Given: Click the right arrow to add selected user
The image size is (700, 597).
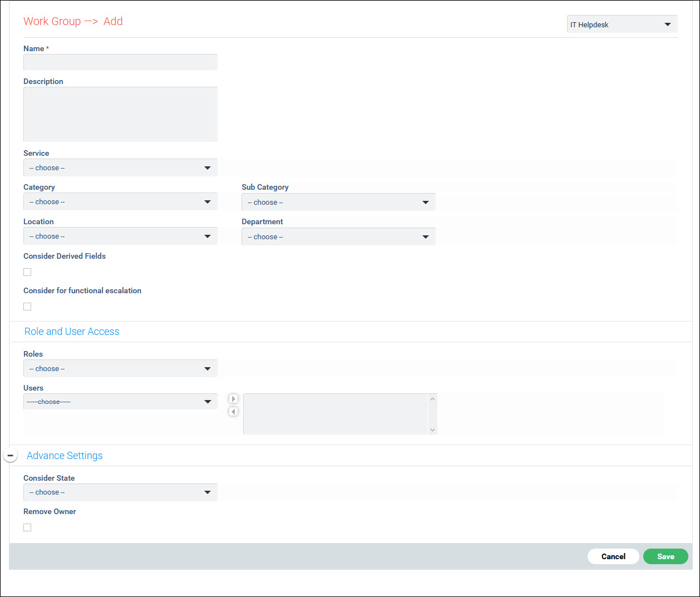Looking at the screenshot, I should (x=233, y=398).
